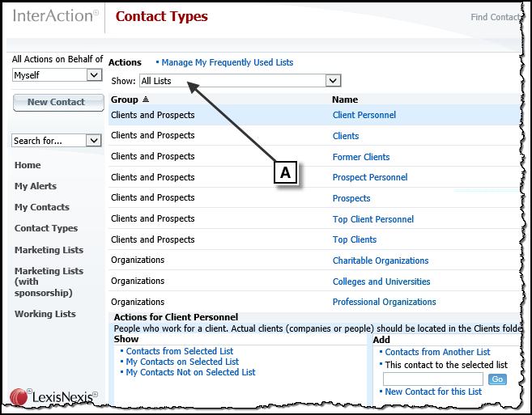
Task: Show Contacts from Selected List
Action: point(180,351)
